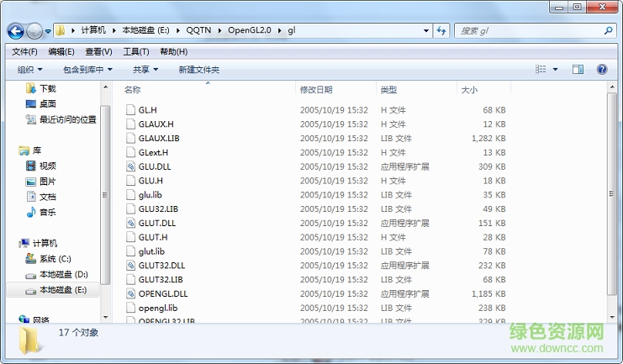Click the Back navigation arrow
Image resolution: width=623 pixels, height=364 pixels.
(16, 31)
